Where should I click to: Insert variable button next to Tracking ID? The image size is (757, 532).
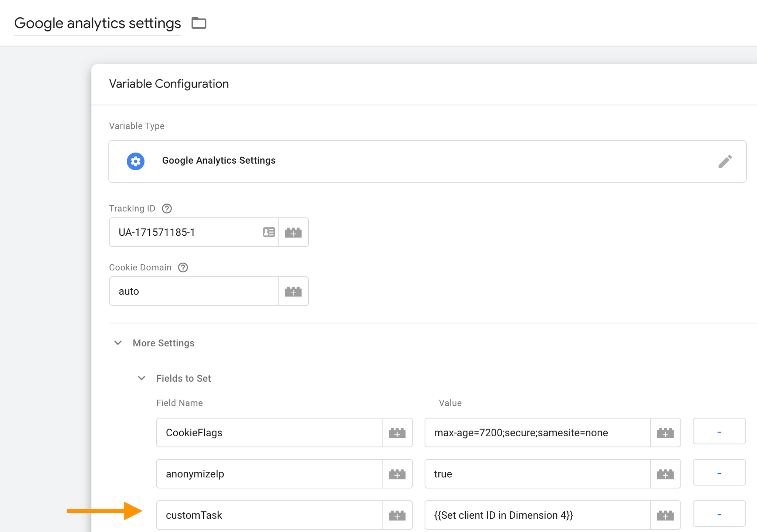[x=293, y=232]
